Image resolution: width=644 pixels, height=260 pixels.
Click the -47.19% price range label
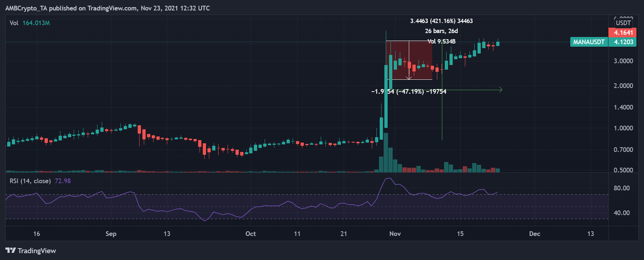(409, 92)
